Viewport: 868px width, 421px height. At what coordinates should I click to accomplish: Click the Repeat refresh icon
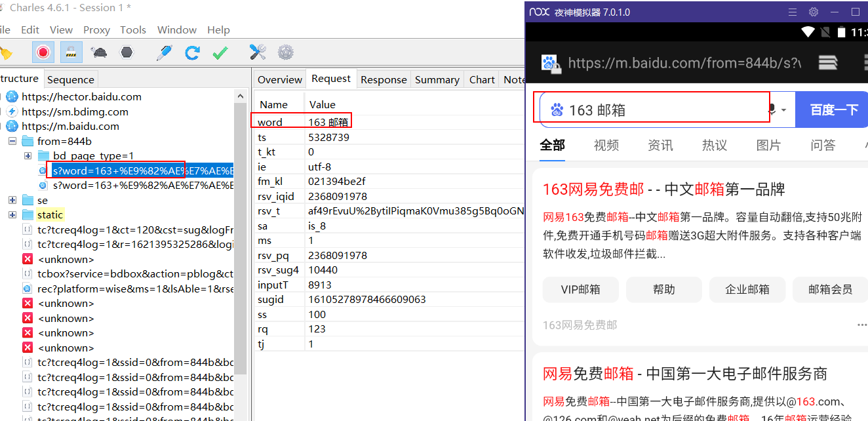pyautogui.click(x=192, y=52)
